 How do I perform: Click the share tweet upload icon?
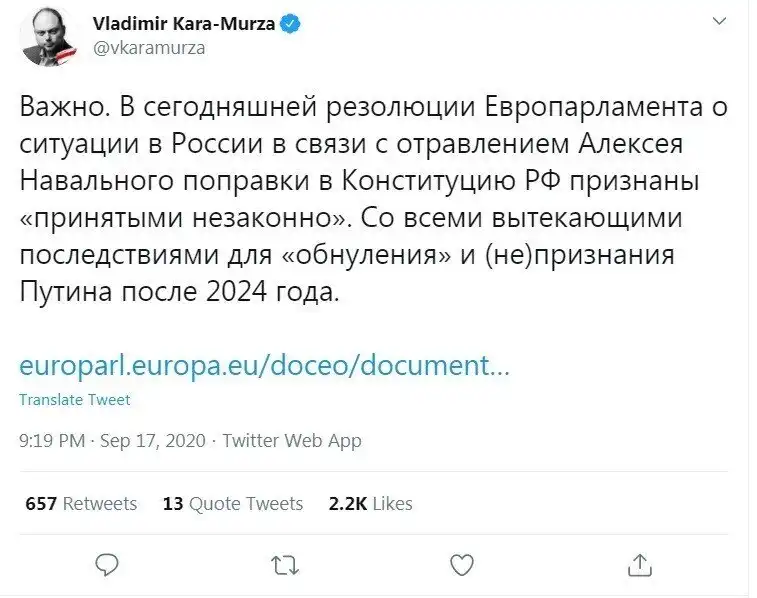click(x=638, y=566)
